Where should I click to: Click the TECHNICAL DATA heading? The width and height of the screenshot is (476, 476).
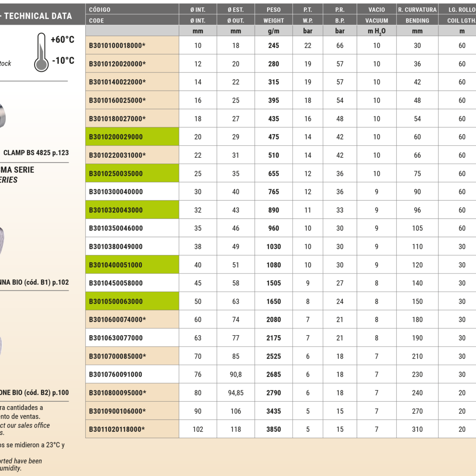coord(38,16)
